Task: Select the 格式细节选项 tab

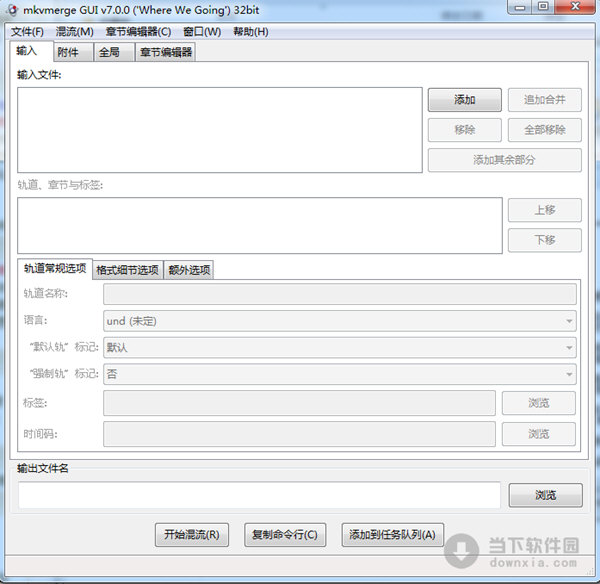Action: click(x=127, y=270)
